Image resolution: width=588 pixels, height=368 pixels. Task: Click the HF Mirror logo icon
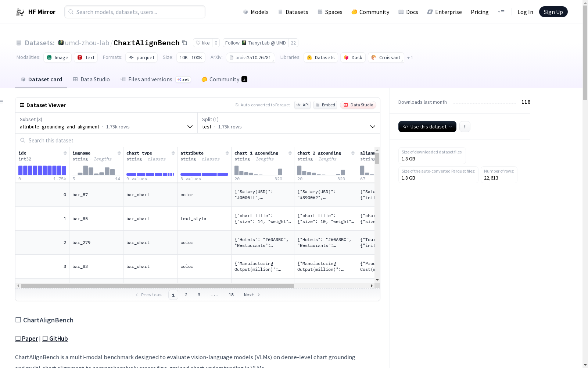[20, 12]
